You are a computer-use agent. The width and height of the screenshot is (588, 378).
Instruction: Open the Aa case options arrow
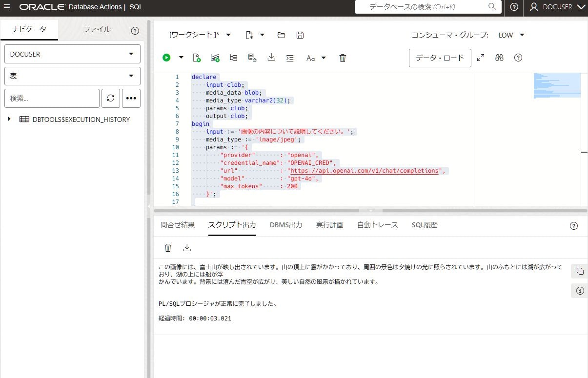pos(324,58)
